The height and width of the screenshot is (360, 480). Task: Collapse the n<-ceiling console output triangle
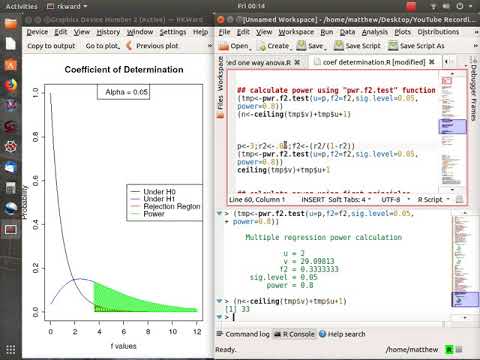pyautogui.click(x=219, y=301)
